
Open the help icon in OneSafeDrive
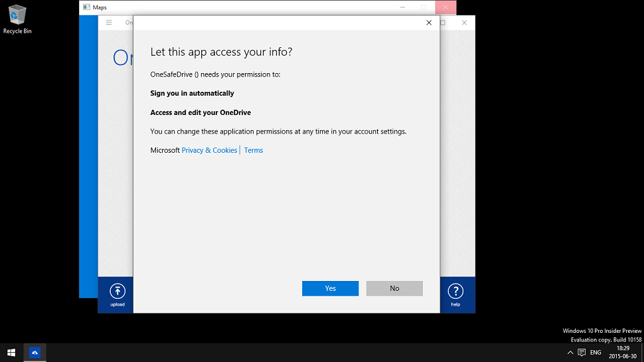(x=455, y=294)
